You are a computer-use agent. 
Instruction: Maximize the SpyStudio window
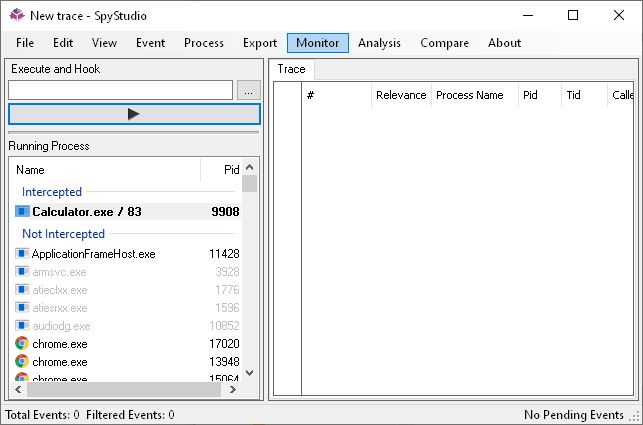pyautogui.click(x=573, y=16)
